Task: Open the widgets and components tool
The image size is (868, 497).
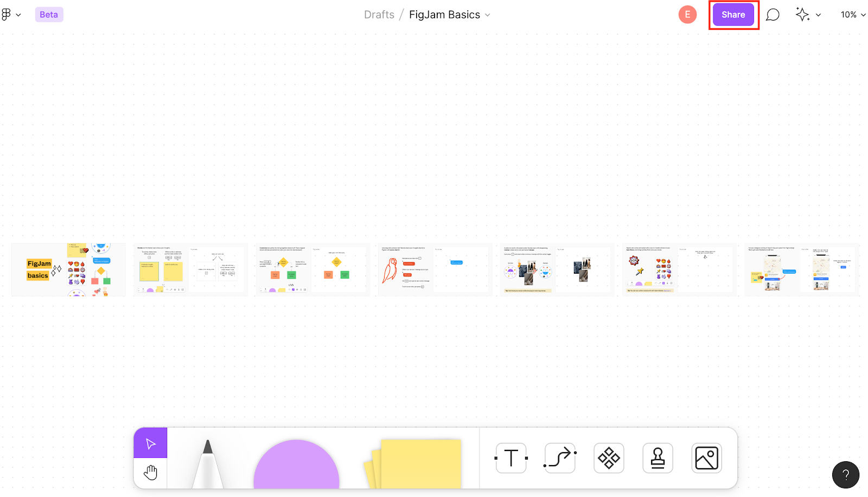Action: click(x=609, y=458)
